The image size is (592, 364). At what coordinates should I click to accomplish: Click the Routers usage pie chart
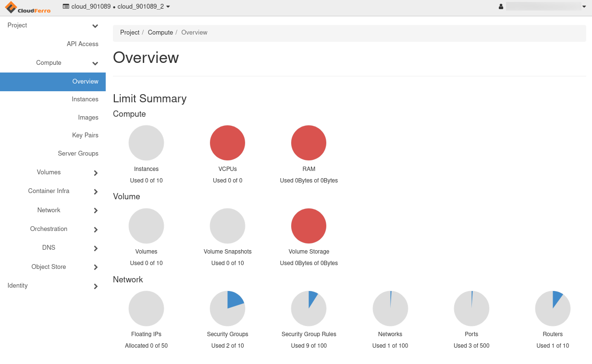pyautogui.click(x=553, y=308)
